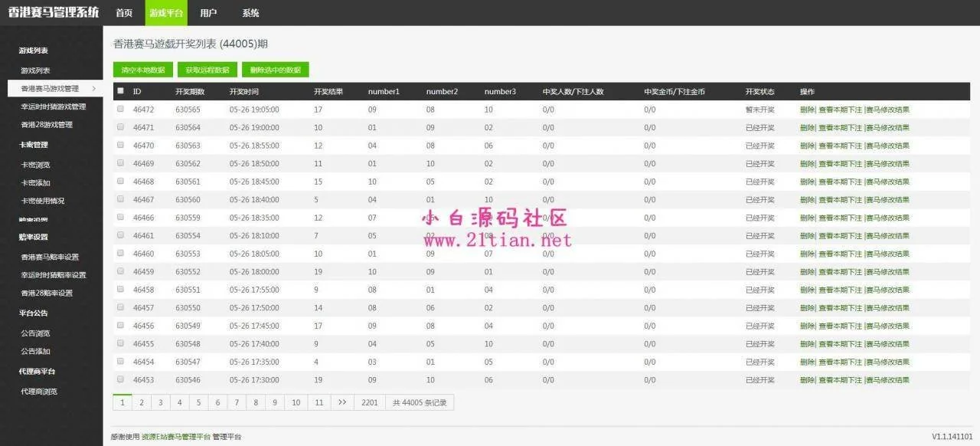This screenshot has width=980, height=446.
Task: Click 查看本期下注 for row 46471
Action: (840, 128)
